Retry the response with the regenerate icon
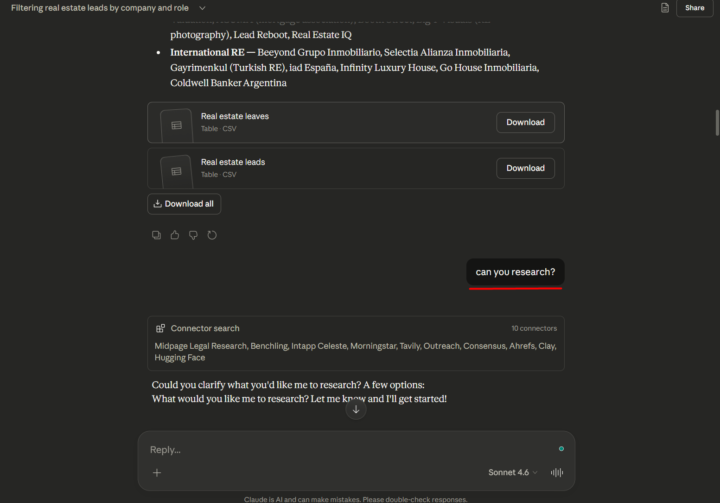Screen dimensions: 720x503 (x=212, y=235)
